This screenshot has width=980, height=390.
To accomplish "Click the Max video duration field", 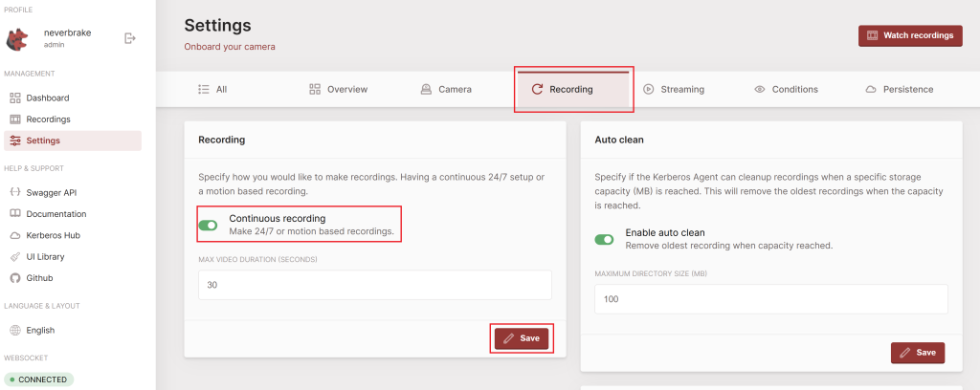I will tap(375, 285).
